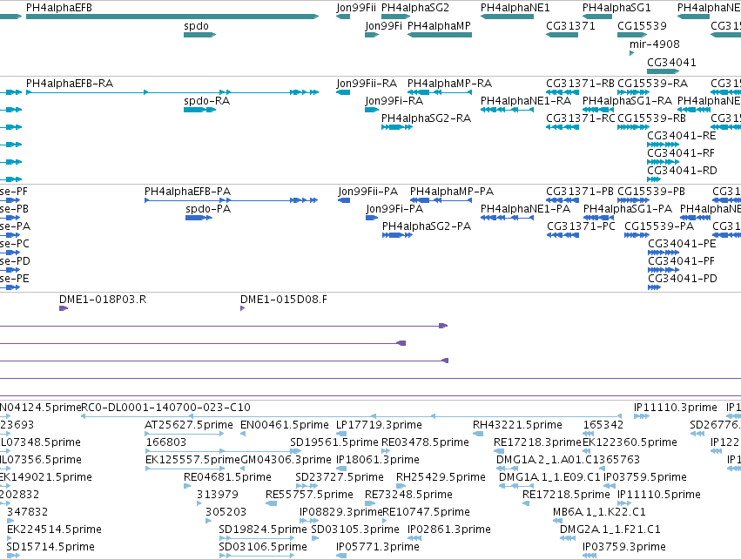
Task: Select the PH4alphaNE1 gene feature
Action: pos(507,17)
